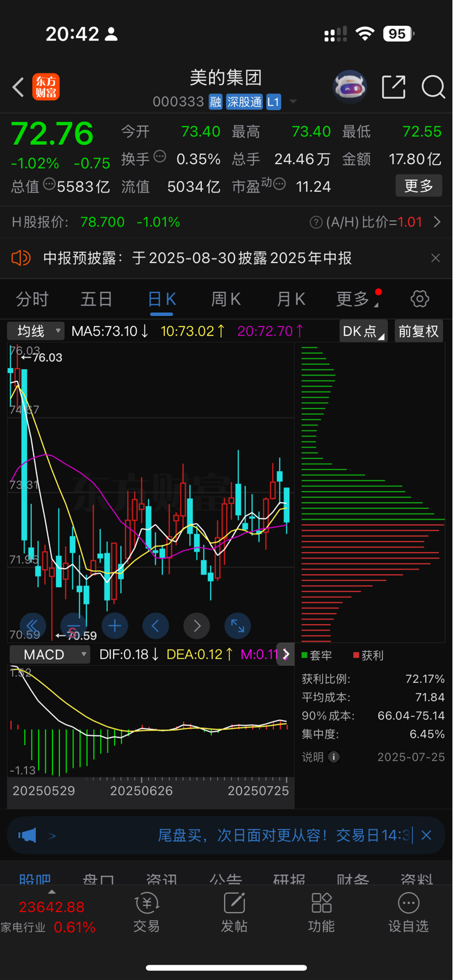Close the 尾盘买 promo banner
The width and height of the screenshot is (453, 980).
pyautogui.click(x=426, y=835)
